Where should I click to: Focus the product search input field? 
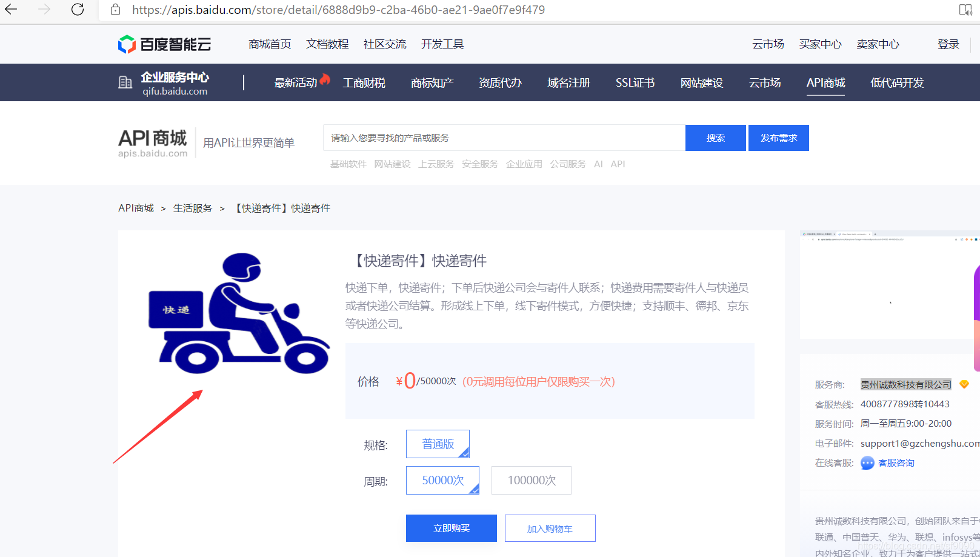pos(504,138)
